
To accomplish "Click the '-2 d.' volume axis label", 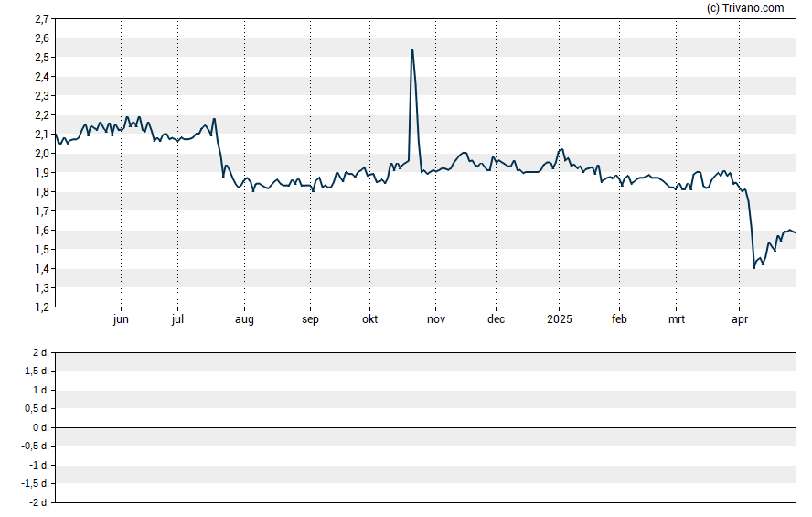I will [39, 502].
